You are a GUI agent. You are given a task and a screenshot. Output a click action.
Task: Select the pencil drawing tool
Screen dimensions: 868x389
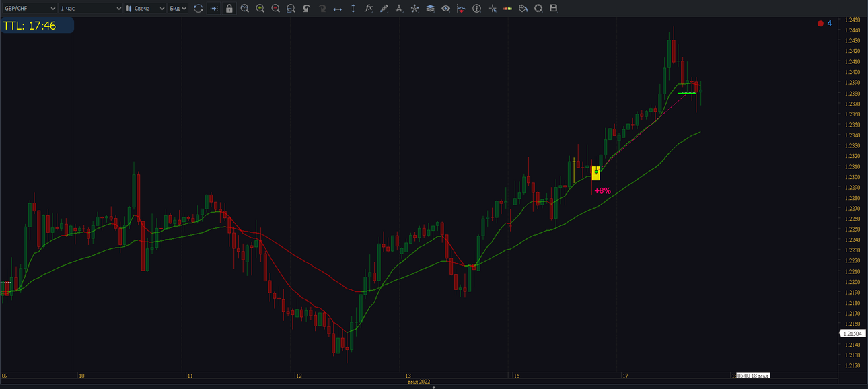384,9
